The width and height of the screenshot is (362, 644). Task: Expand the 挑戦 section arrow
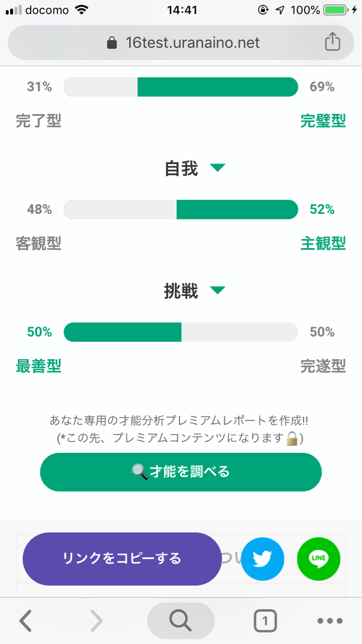[x=217, y=290]
